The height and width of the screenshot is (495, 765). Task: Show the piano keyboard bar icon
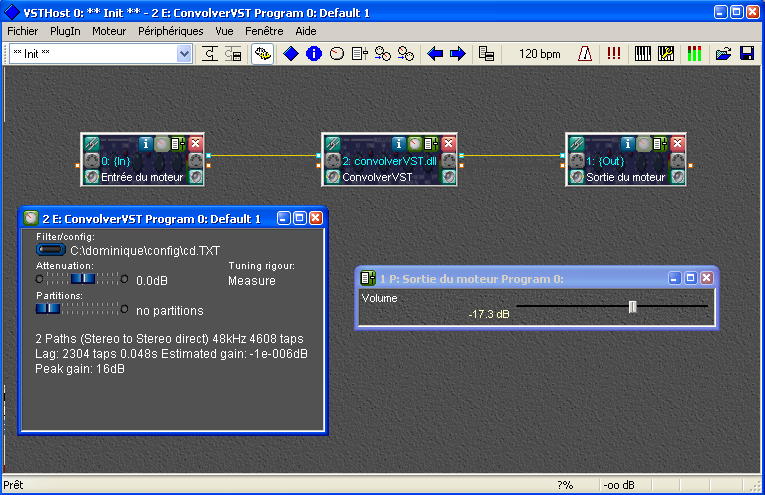(x=643, y=54)
